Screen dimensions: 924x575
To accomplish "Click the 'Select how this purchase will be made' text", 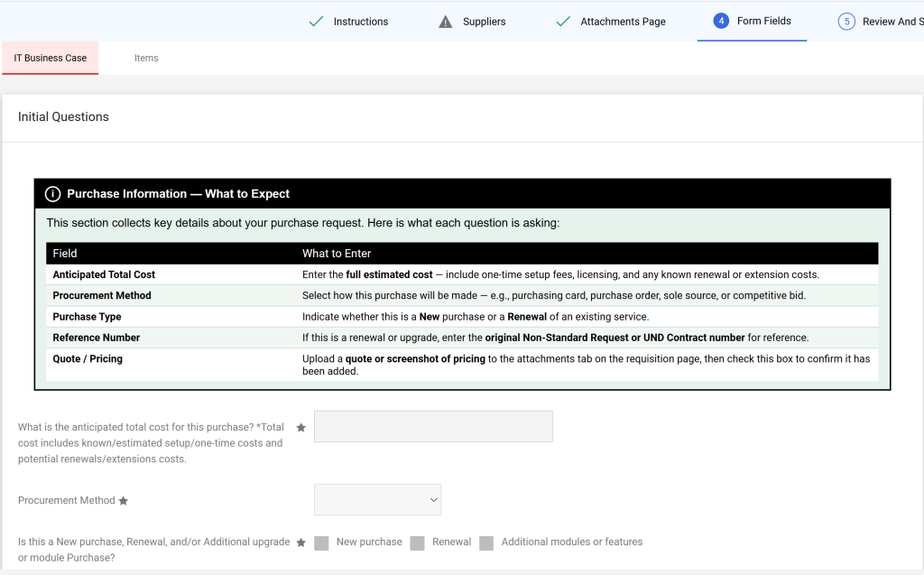I will 554,295.
